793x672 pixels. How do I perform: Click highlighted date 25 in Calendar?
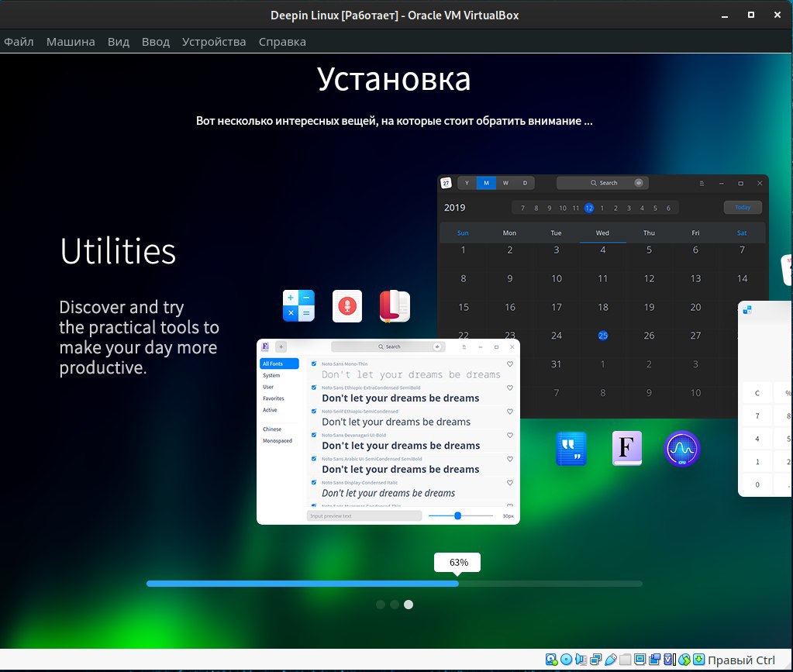[x=603, y=336]
